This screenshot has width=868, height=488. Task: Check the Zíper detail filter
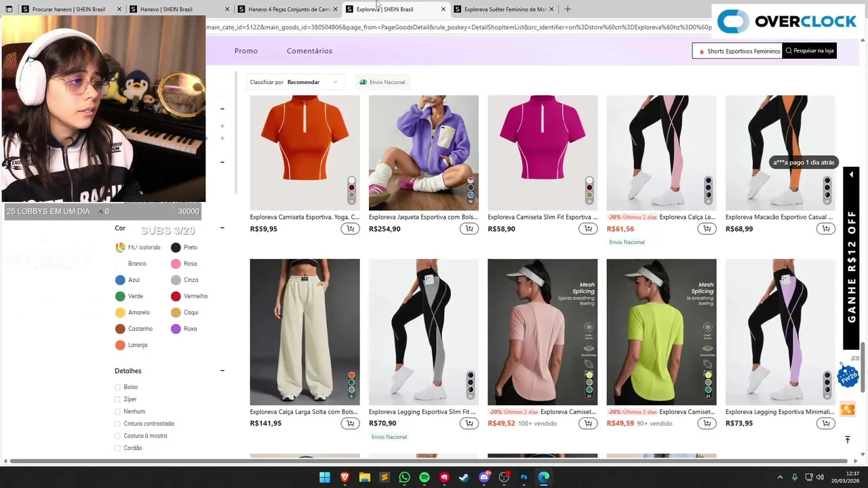click(118, 399)
